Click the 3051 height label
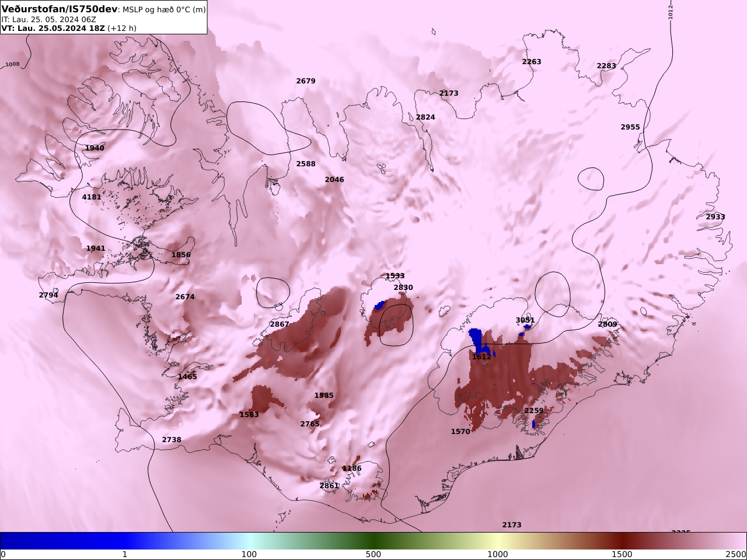747x560 pixels. point(525,320)
